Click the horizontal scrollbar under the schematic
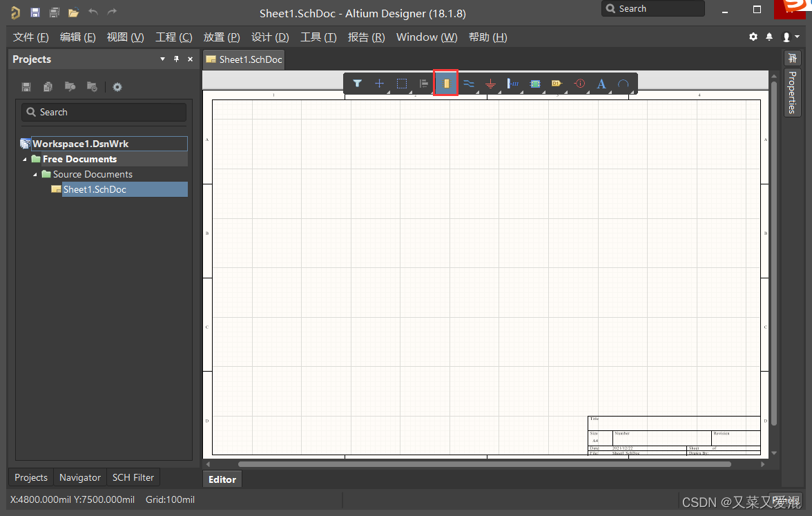Viewport: 812px width, 516px height. pyautogui.click(x=483, y=464)
